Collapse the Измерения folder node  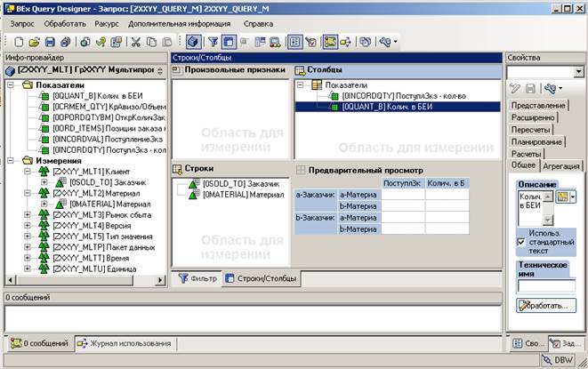tap(11, 161)
